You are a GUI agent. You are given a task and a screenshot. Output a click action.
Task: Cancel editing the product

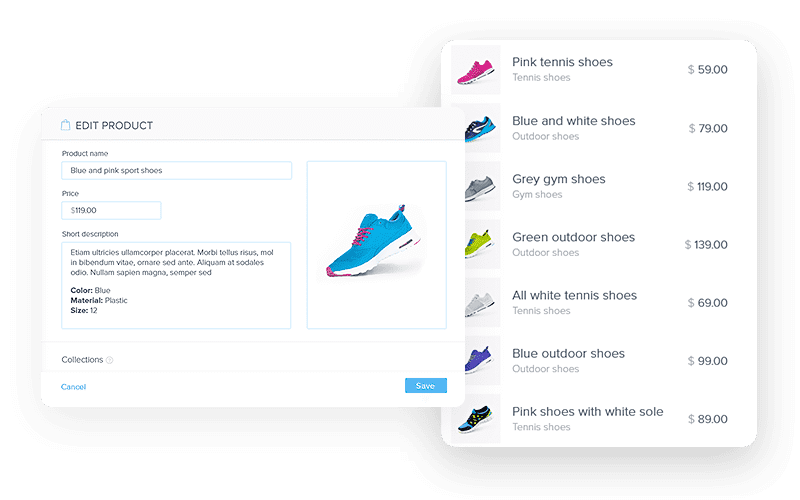pyautogui.click(x=73, y=387)
